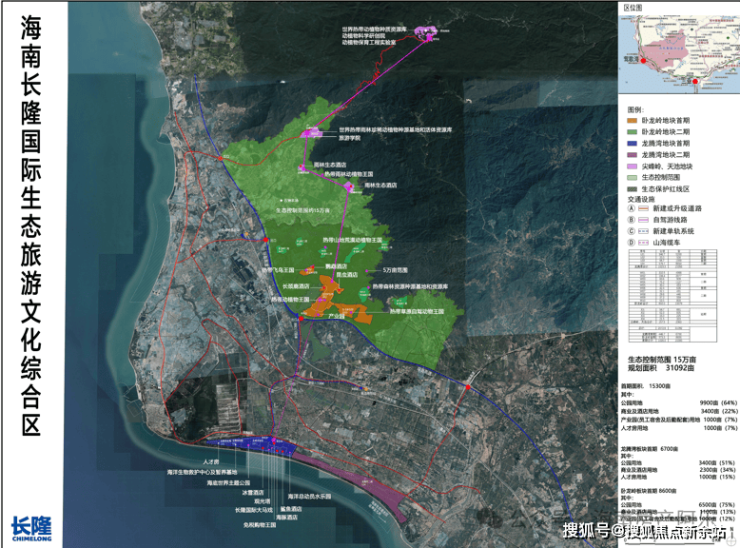Image resolution: width=740 pixels, height=548 pixels.
Task: Click the dark 生态保护红线区 legend swatch
Action: 632,189
